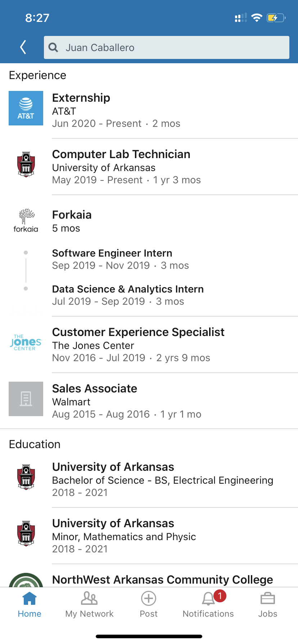Open NorthWest Arkansas Community College entry

click(x=162, y=580)
